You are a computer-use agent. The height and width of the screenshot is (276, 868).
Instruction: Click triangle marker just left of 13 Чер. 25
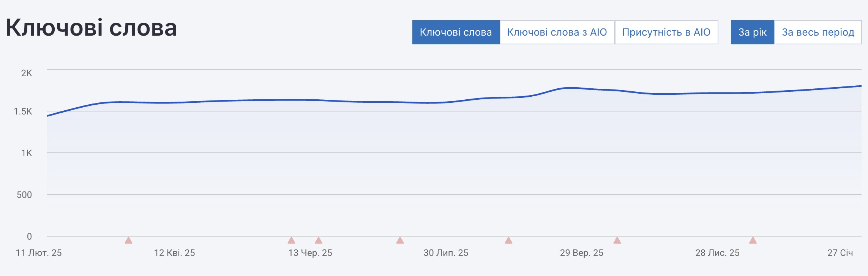click(x=291, y=240)
